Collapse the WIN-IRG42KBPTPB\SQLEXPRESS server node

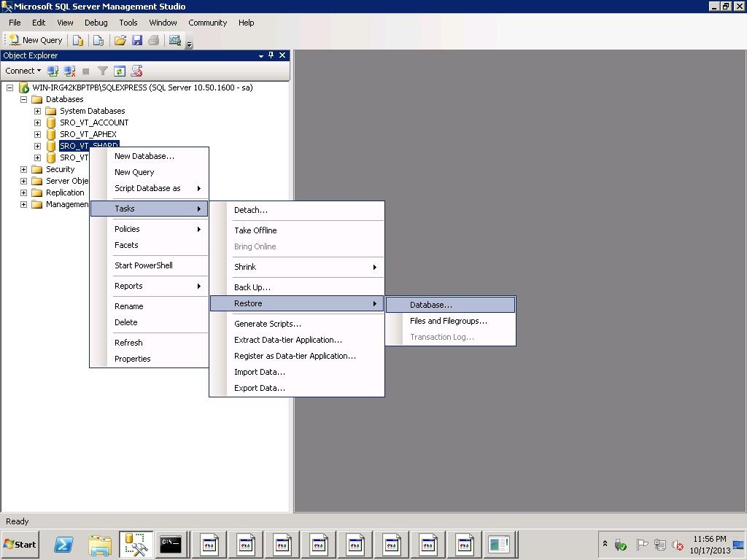tap(9, 87)
